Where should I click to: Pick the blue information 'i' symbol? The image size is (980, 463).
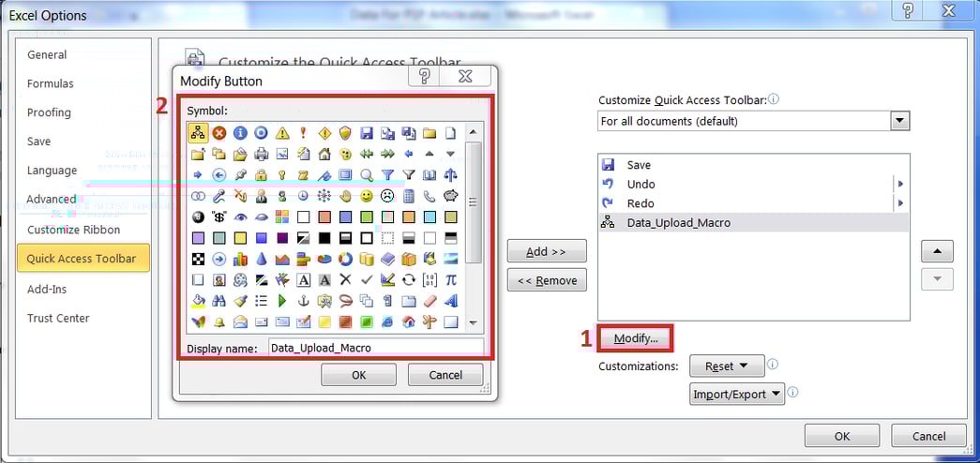point(240,133)
